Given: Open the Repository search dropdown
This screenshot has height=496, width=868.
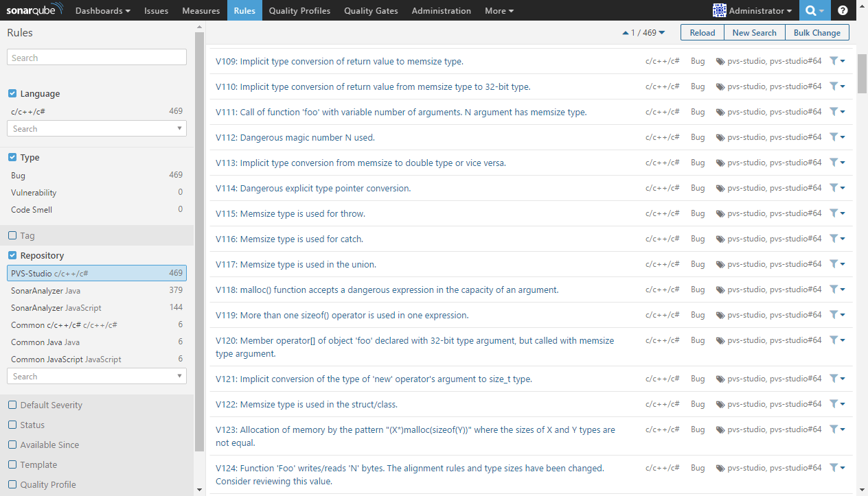Looking at the screenshot, I should pos(97,376).
